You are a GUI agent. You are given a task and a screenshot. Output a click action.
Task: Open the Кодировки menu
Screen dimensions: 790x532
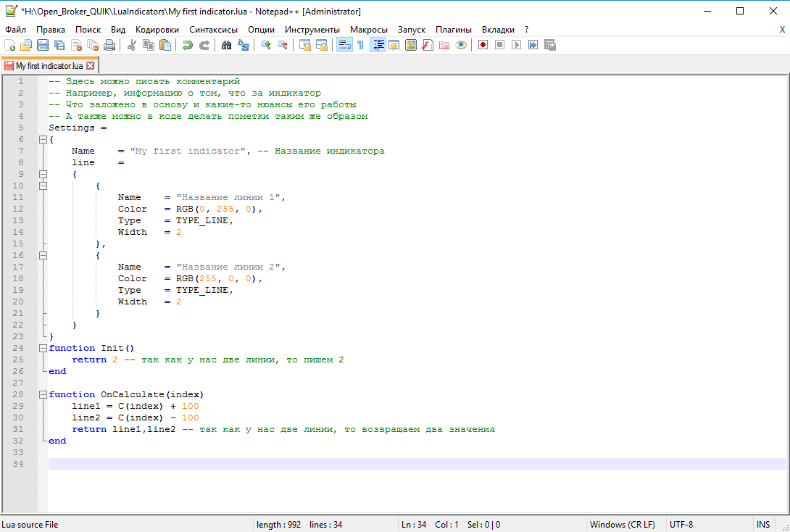tap(157, 30)
